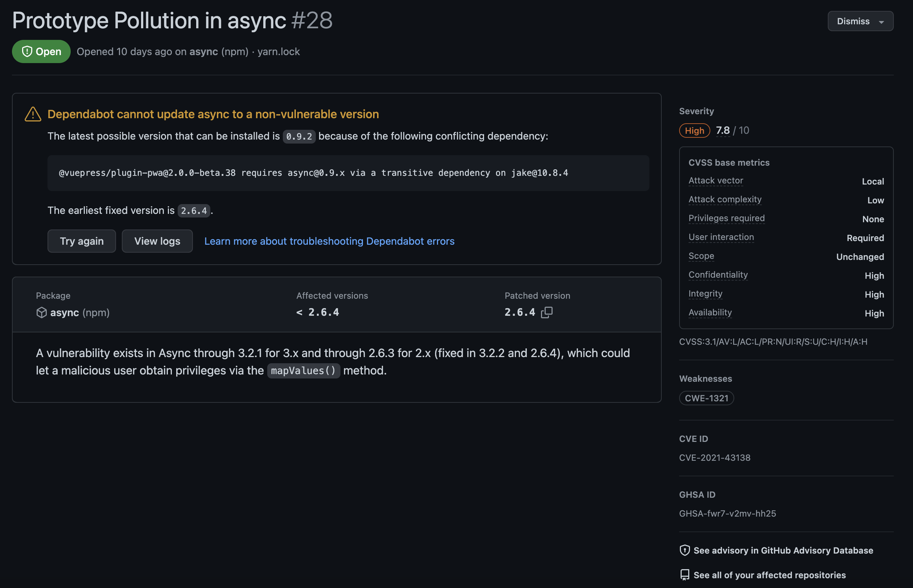Click the issue number #28
Viewport: 913px width, 588px height.
(x=311, y=20)
